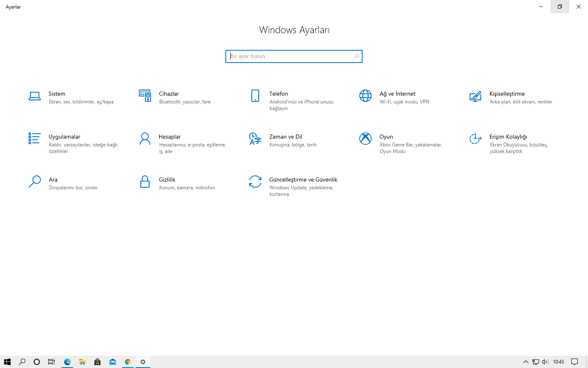
Task: Open the network status tray icon
Action: point(536,362)
